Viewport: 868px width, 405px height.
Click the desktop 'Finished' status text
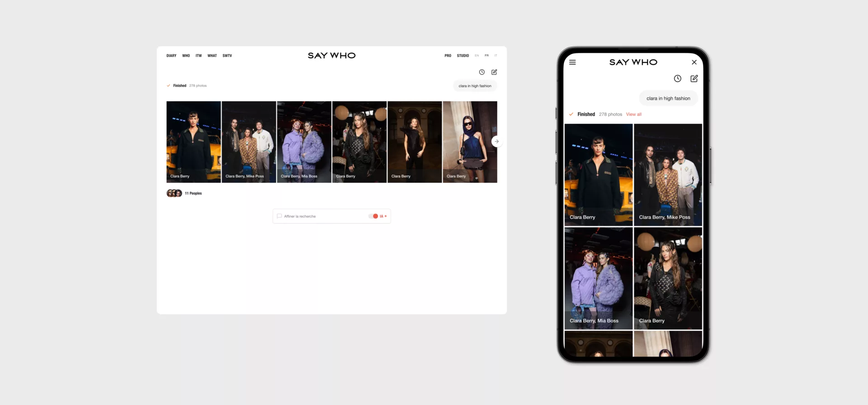tap(179, 86)
